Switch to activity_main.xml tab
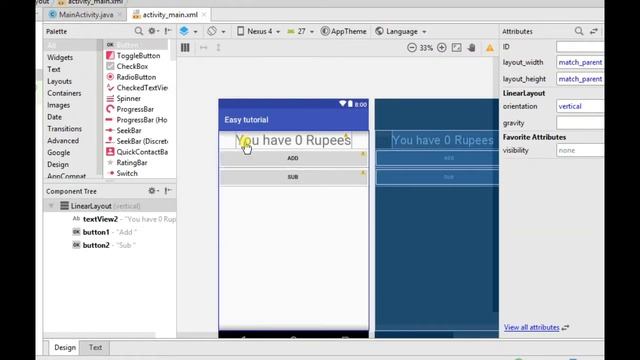 [x=170, y=15]
